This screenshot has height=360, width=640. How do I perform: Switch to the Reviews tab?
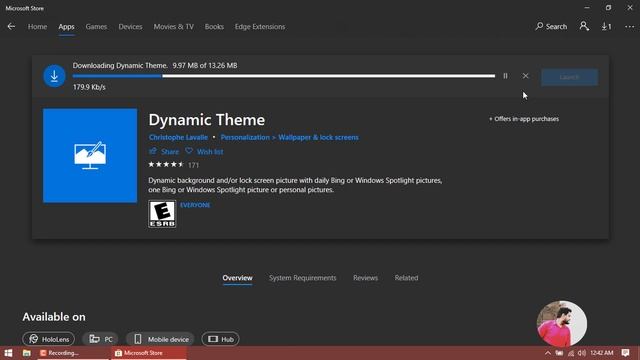click(365, 278)
